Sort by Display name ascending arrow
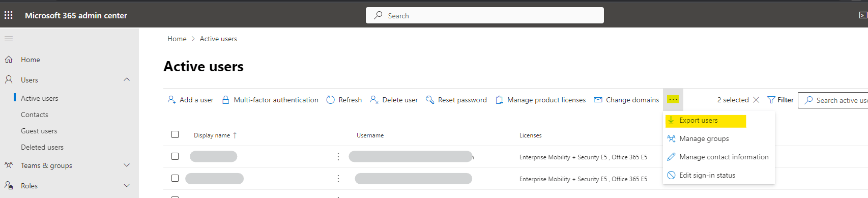The image size is (868, 198). click(x=235, y=135)
